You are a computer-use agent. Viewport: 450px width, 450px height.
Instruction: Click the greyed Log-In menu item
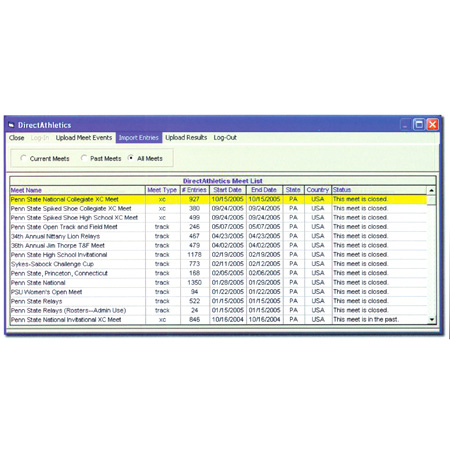pos(40,138)
